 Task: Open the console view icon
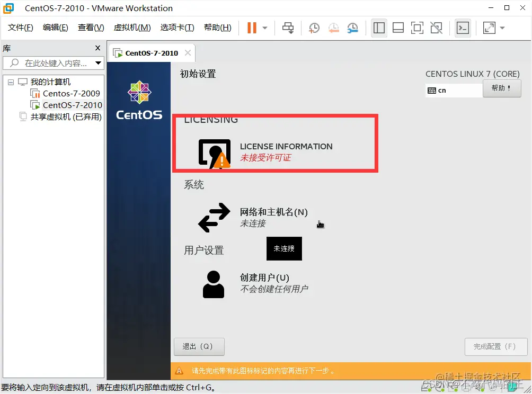[x=463, y=28]
